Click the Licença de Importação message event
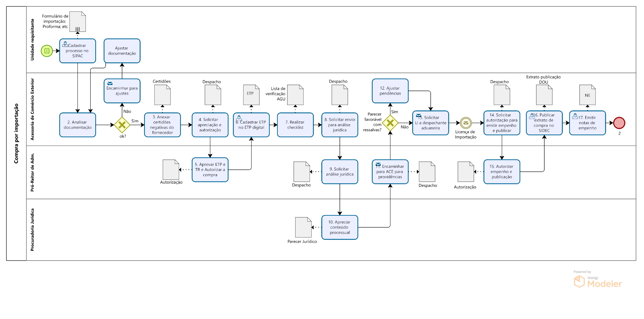The width and height of the screenshot is (644, 319). (466, 123)
